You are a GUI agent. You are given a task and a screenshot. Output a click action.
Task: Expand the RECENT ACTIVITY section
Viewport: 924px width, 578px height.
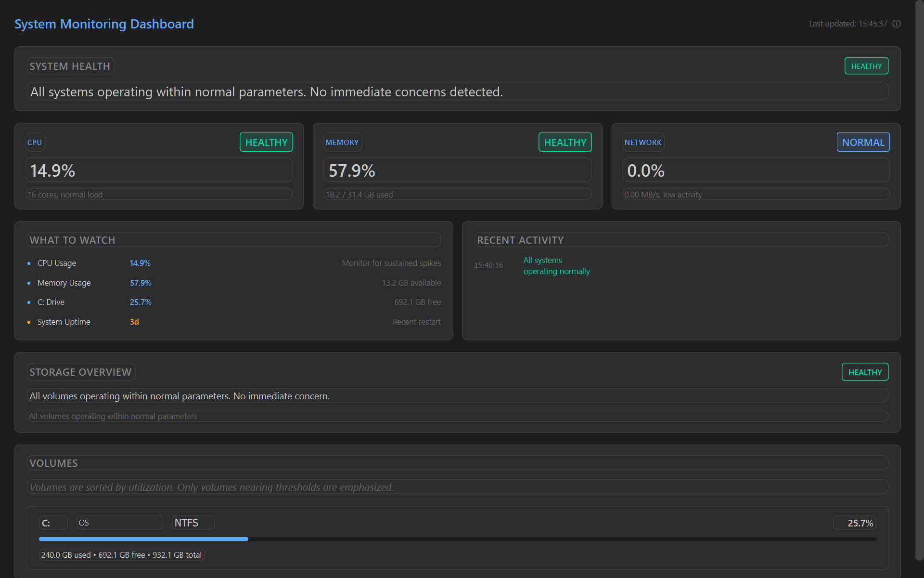click(520, 239)
